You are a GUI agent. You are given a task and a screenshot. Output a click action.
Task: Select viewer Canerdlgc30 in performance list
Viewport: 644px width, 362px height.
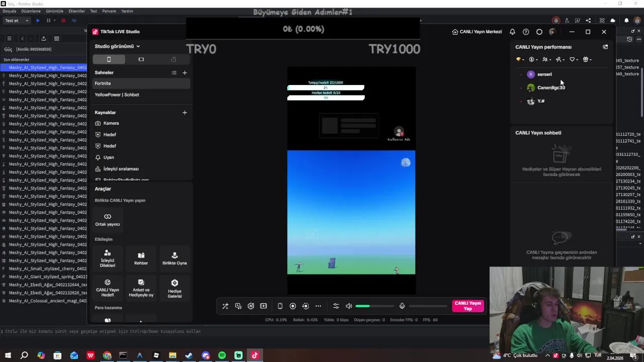(x=551, y=87)
